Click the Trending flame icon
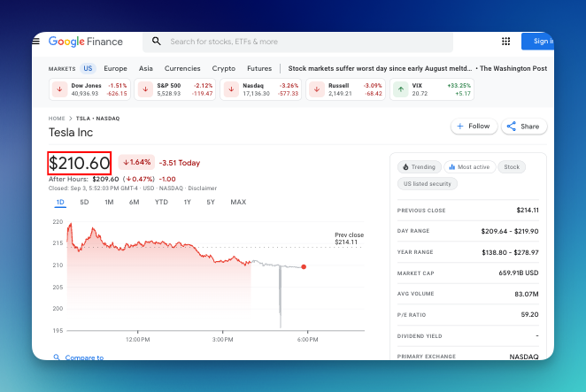Viewport: 586px width, 392px height. click(x=406, y=167)
